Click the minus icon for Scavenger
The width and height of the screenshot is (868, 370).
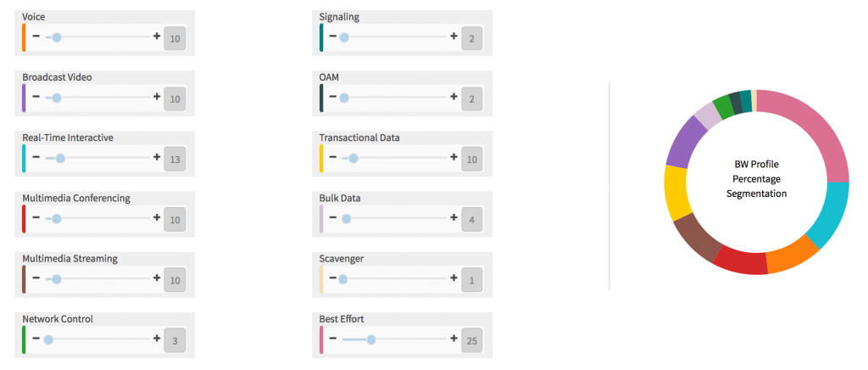pos(332,278)
